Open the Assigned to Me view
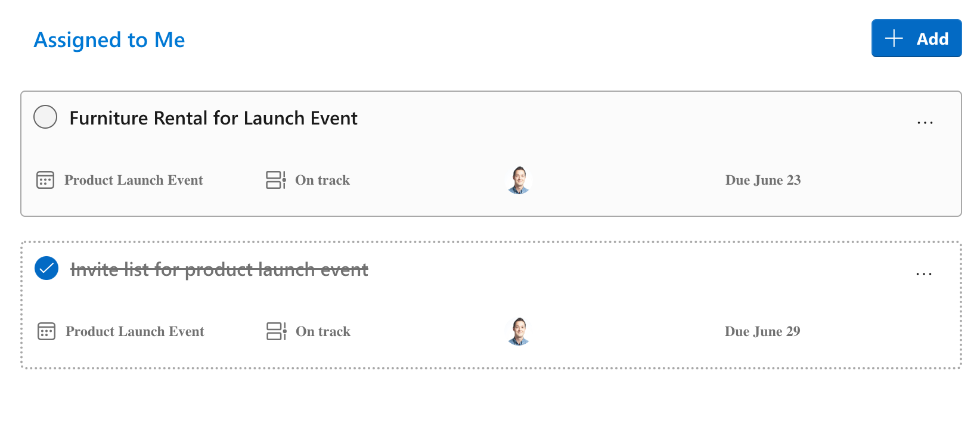Viewport: 980px width, 423px height. (109, 40)
